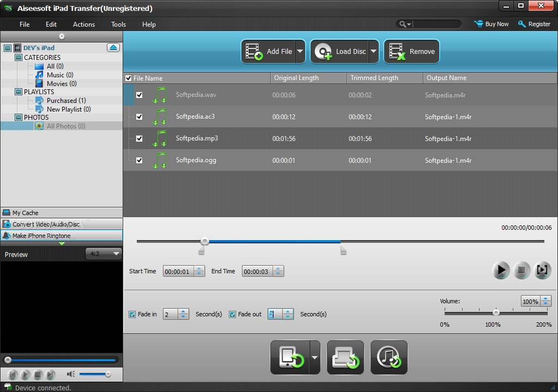Click the eject iPad icon button
558x392 pixels.
tap(113, 48)
